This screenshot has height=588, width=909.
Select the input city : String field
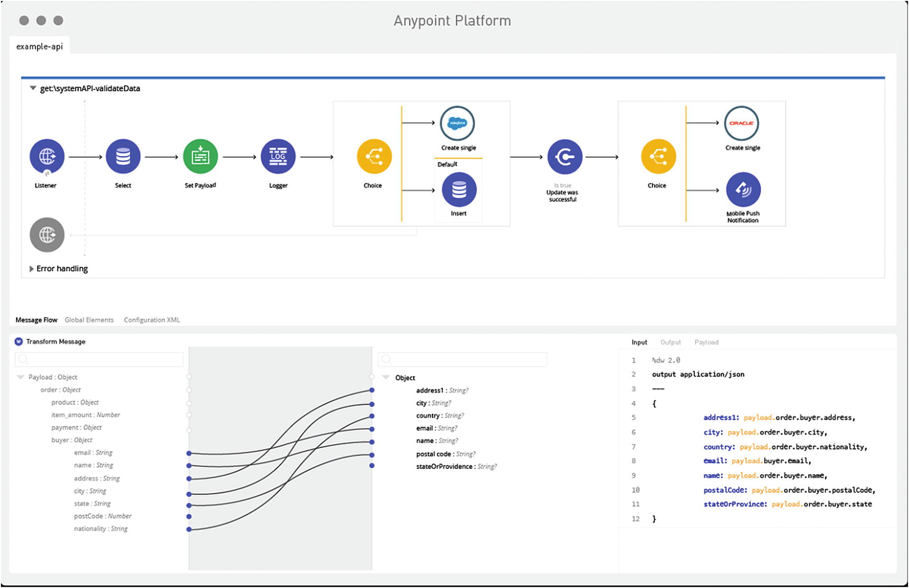coord(90,491)
